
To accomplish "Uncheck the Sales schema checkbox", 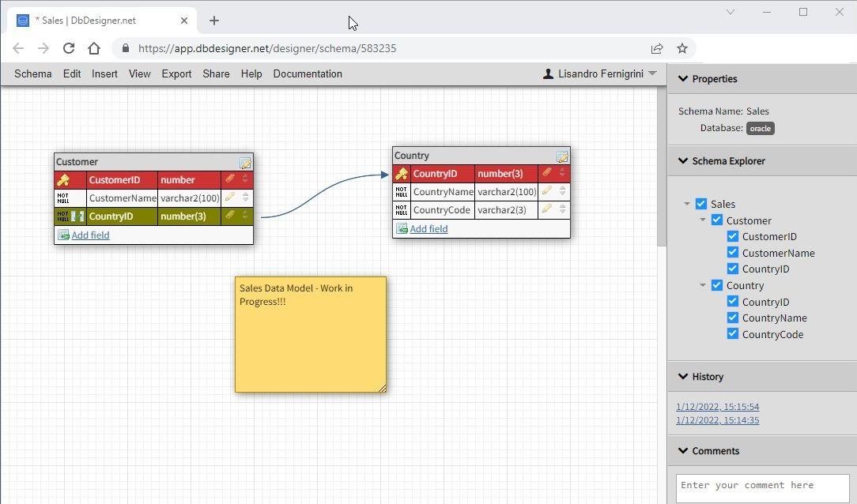I will tap(700, 204).
